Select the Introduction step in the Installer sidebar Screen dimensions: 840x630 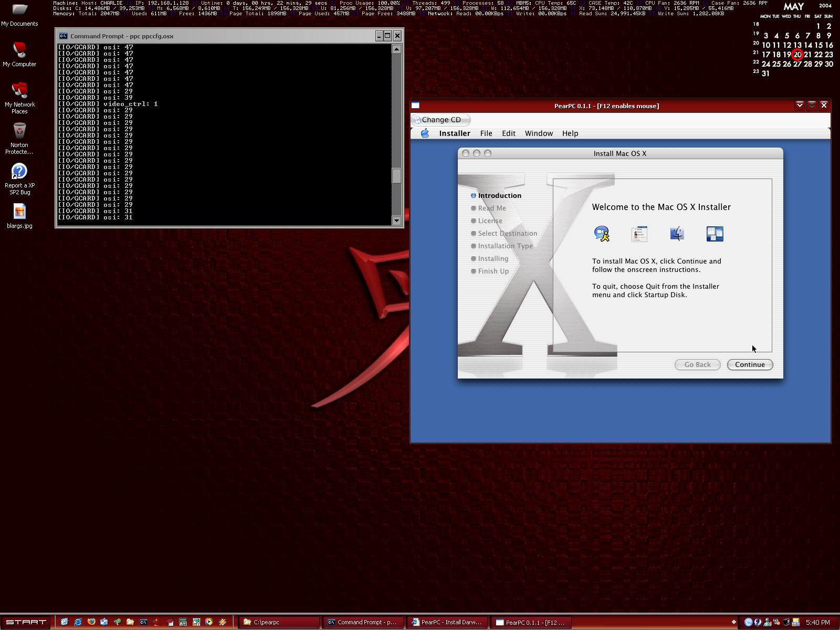496,195
